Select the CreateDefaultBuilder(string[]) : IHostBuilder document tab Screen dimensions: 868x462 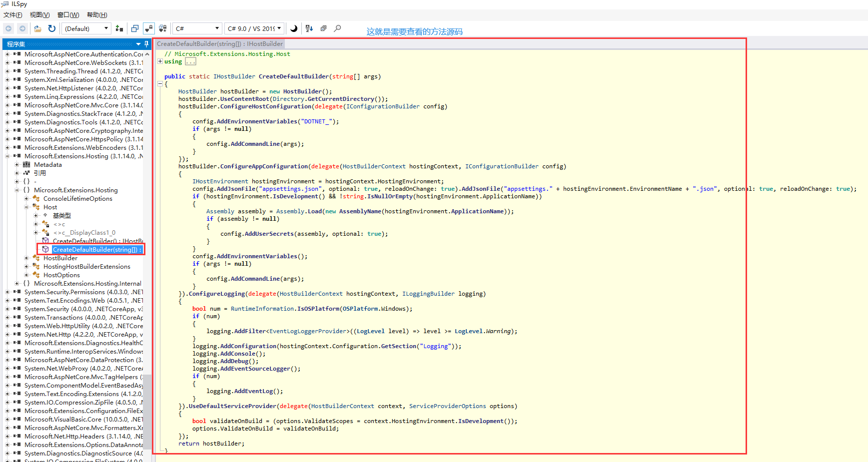(220, 44)
